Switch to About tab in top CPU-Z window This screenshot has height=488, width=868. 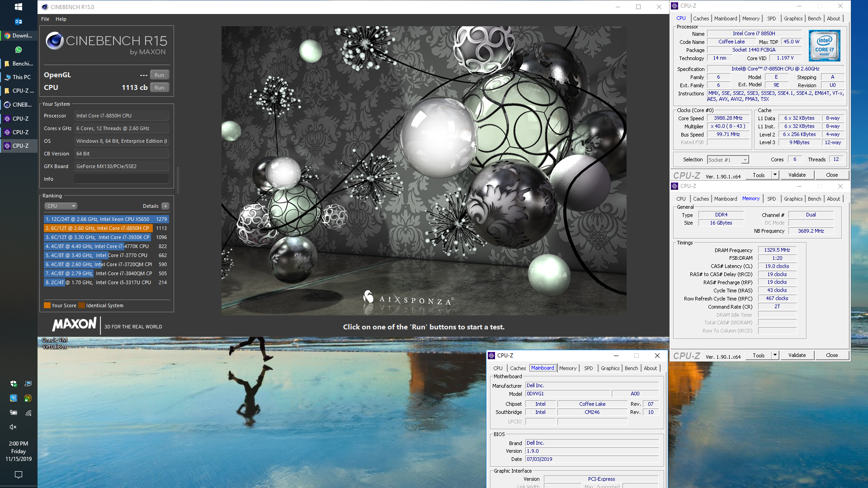coord(834,19)
